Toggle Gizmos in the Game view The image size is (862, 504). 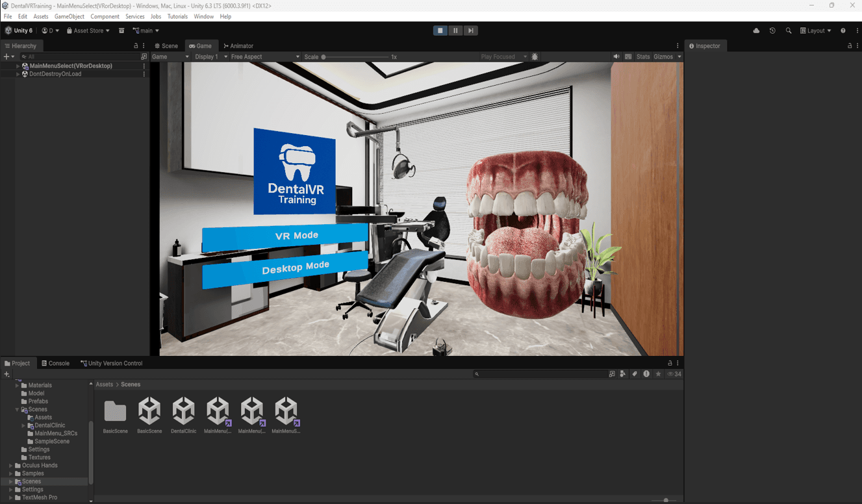663,57
